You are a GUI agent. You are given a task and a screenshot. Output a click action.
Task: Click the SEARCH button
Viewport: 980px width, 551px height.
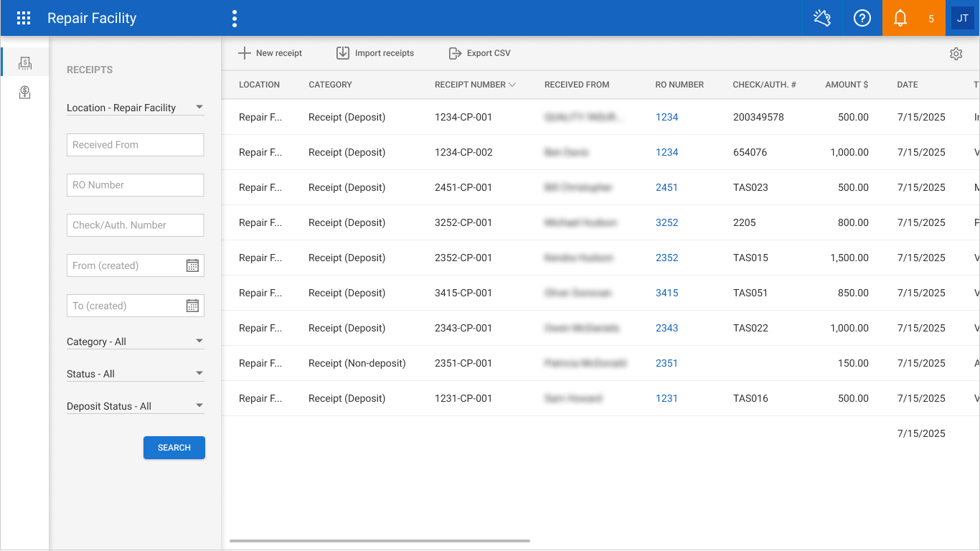174,448
